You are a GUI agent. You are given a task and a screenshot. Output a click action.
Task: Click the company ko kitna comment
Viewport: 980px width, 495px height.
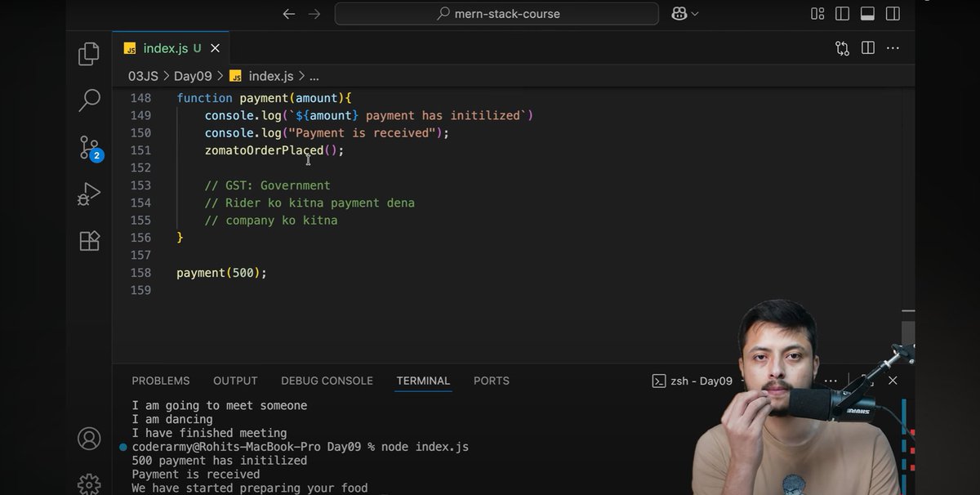click(x=271, y=221)
